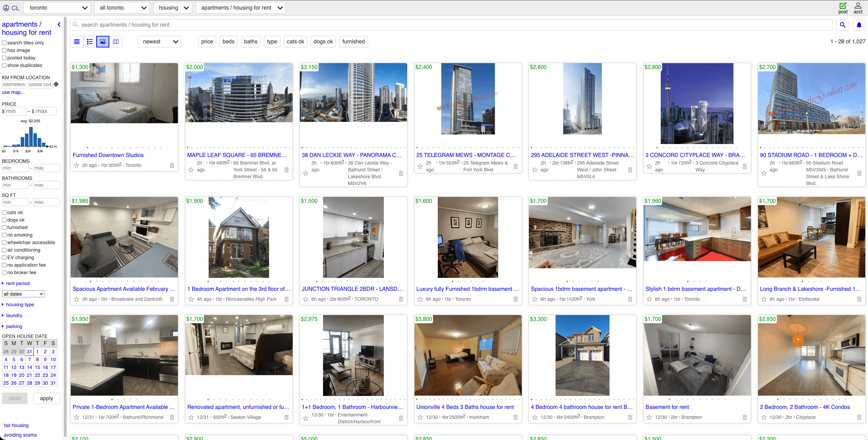Viewport: 868px width, 440px height.
Task: Check the 'cats ok' sidebar checkbox
Action: pos(4,213)
